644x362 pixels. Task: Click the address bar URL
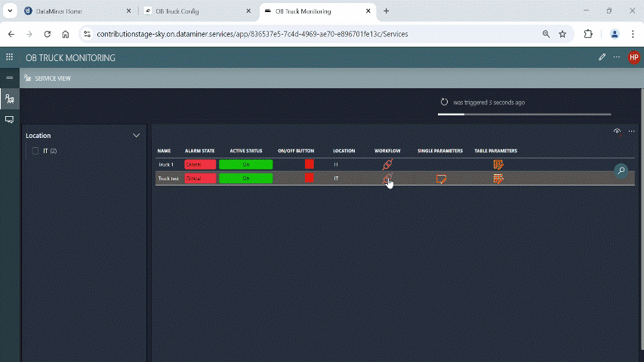252,34
